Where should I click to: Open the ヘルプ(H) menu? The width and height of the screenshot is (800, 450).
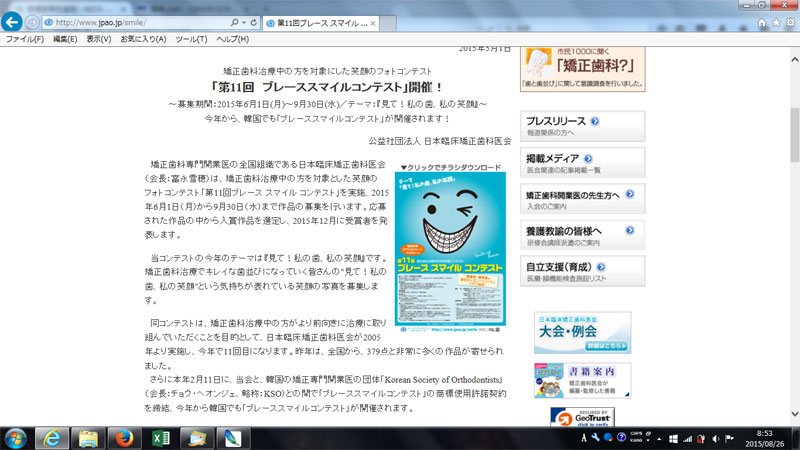point(232,39)
